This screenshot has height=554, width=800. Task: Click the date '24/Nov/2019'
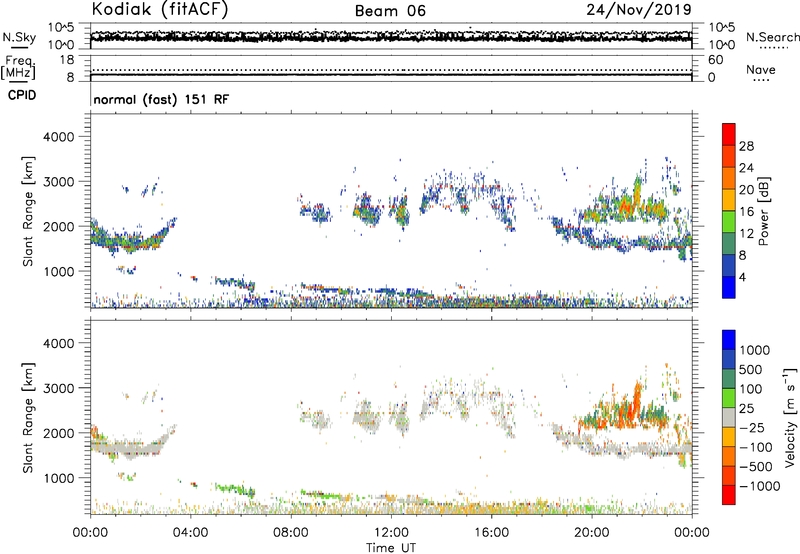639,9
